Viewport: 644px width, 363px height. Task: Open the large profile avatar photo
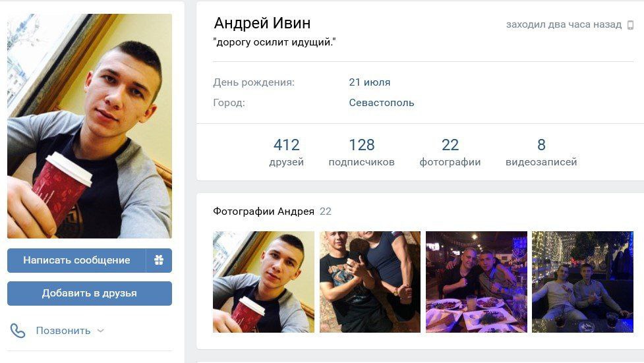90,126
